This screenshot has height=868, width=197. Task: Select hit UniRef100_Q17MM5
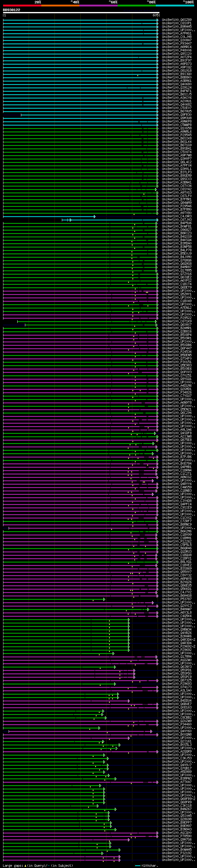(x=177, y=270)
